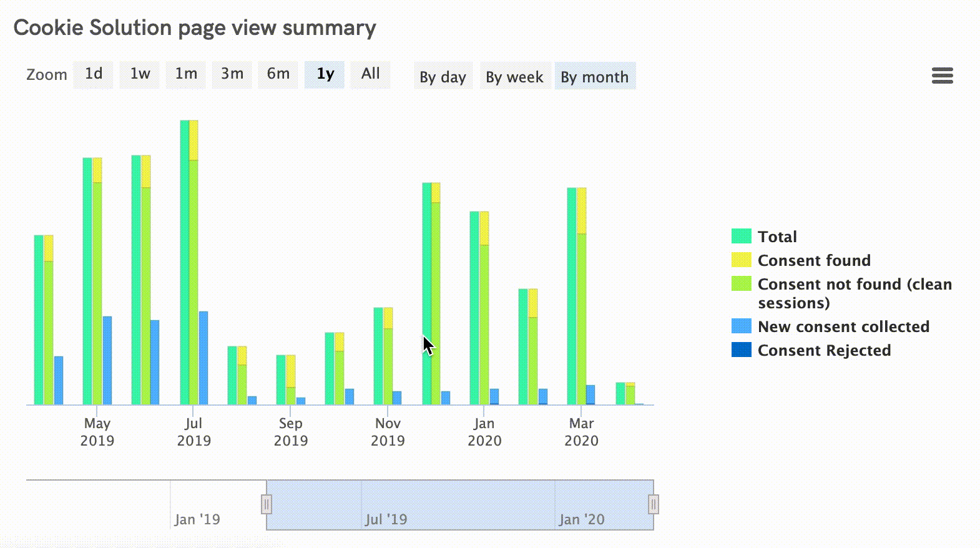Group data By week
Viewport: 980px width, 548px height.
[514, 77]
